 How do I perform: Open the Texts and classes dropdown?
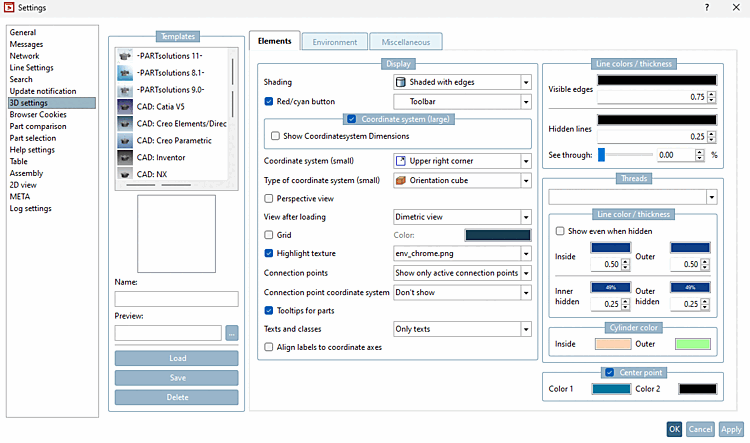pos(462,329)
